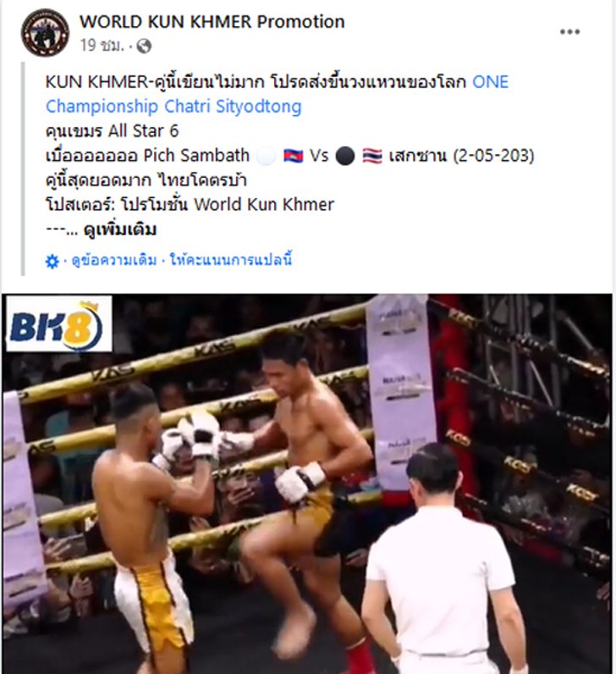The image size is (616, 674).
Task: Click the 19 ชม. post timestamp
Action: [102, 45]
